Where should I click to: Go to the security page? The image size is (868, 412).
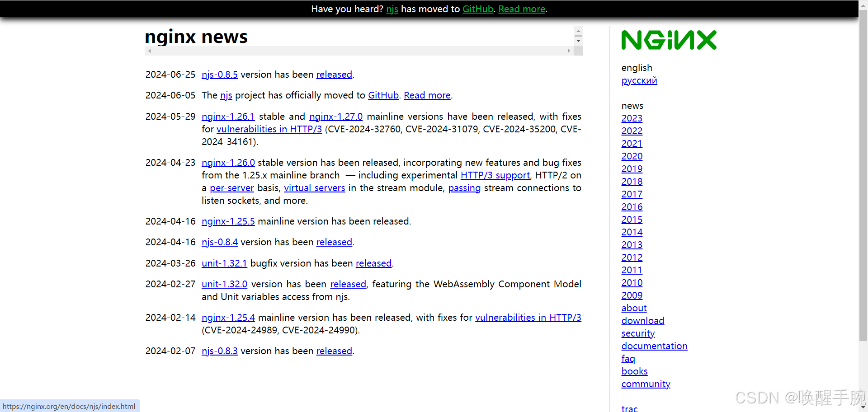638,333
